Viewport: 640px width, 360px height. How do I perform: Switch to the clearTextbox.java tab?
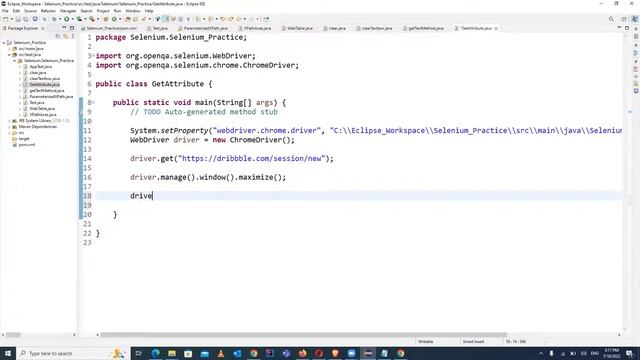point(374,28)
